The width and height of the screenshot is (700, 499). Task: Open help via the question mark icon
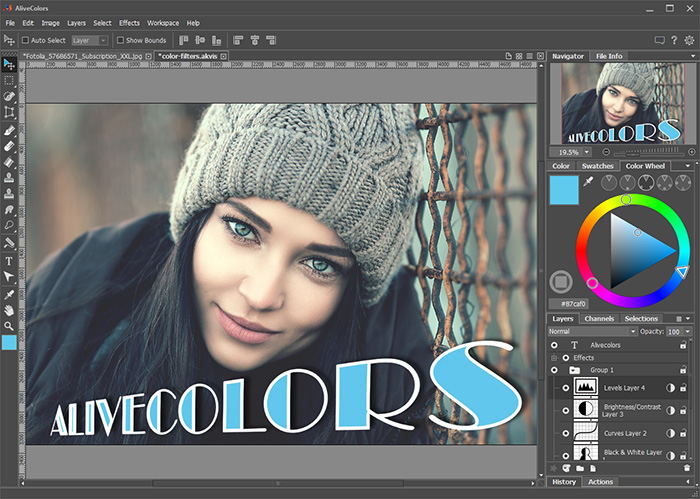pyautogui.click(x=674, y=40)
